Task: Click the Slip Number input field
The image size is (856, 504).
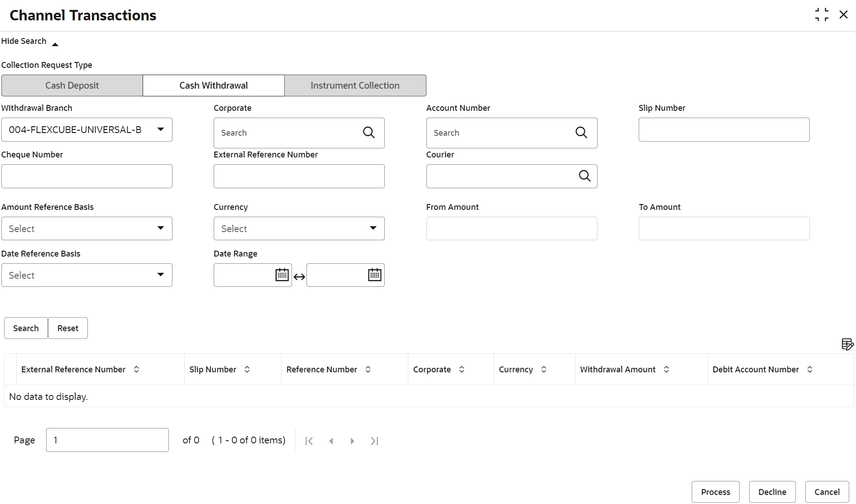Action: 724,130
